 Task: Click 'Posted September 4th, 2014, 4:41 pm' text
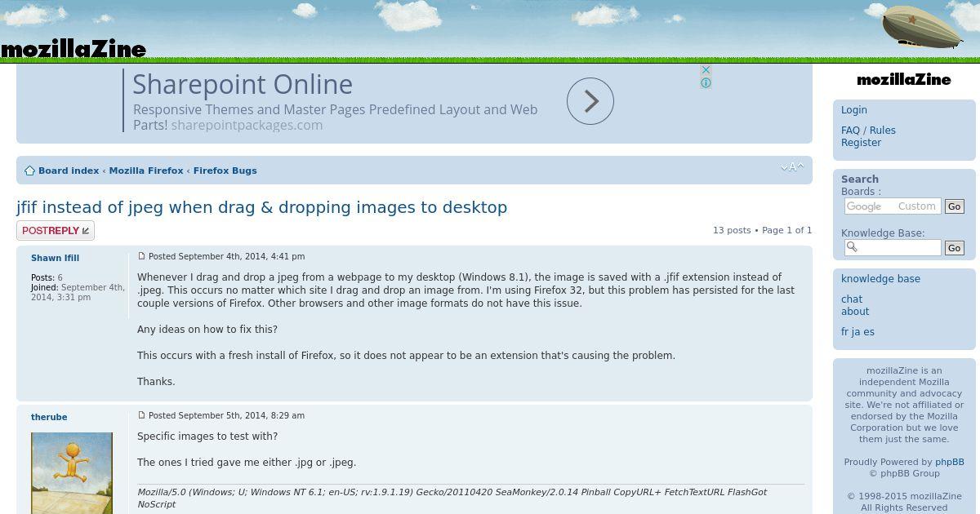(226, 256)
